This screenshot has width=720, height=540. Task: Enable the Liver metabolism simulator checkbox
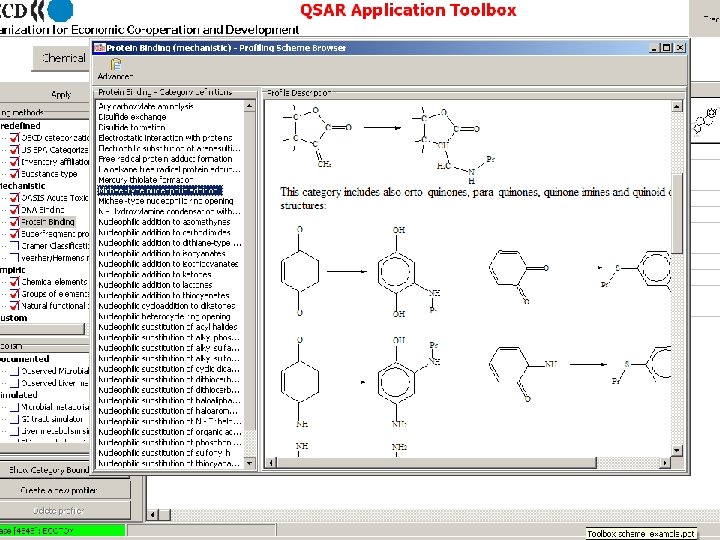coord(15,431)
